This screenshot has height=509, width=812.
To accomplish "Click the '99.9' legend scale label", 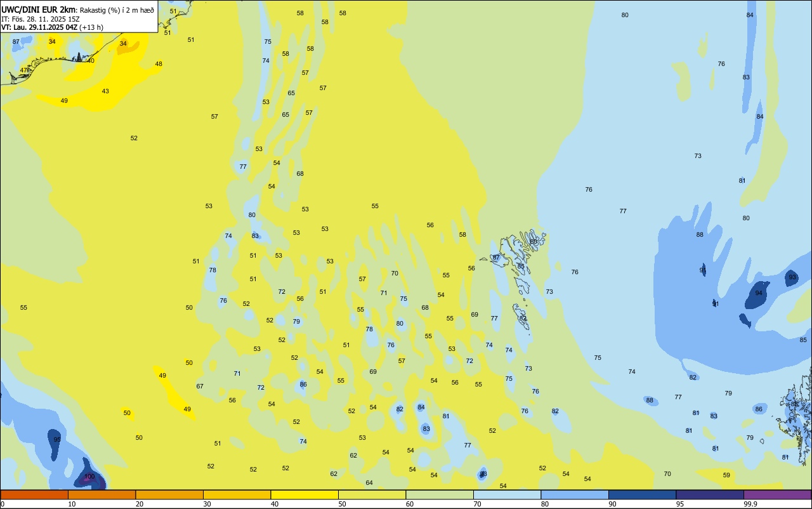I will click(750, 504).
